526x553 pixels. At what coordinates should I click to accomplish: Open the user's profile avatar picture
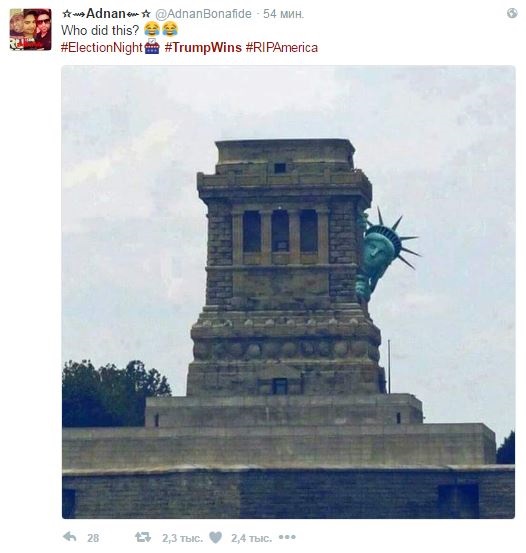[30, 29]
